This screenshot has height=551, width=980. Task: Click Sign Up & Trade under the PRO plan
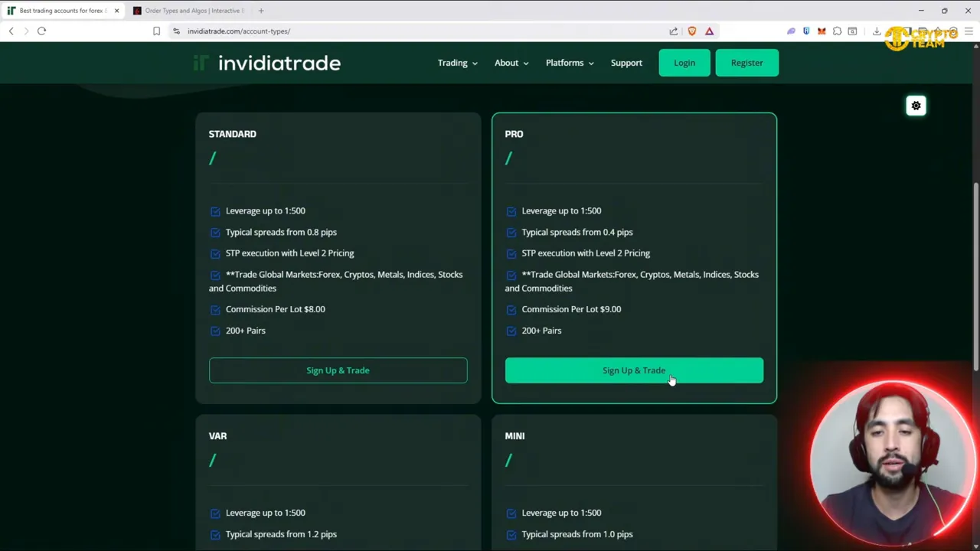point(634,370)
